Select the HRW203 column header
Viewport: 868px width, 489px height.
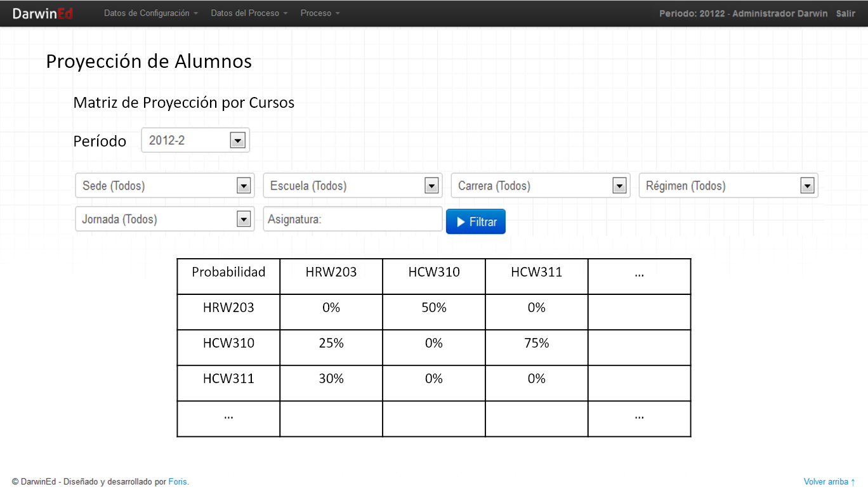(331, 276)
